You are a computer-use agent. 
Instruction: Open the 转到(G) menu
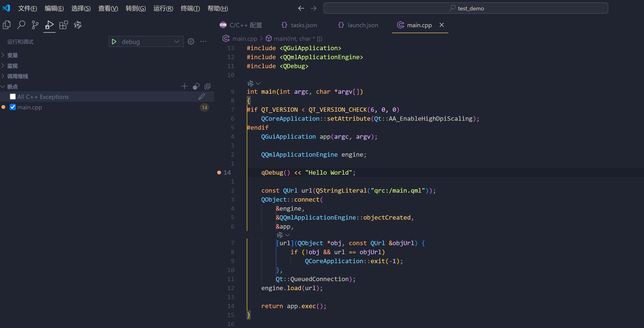tap(136, 8)
